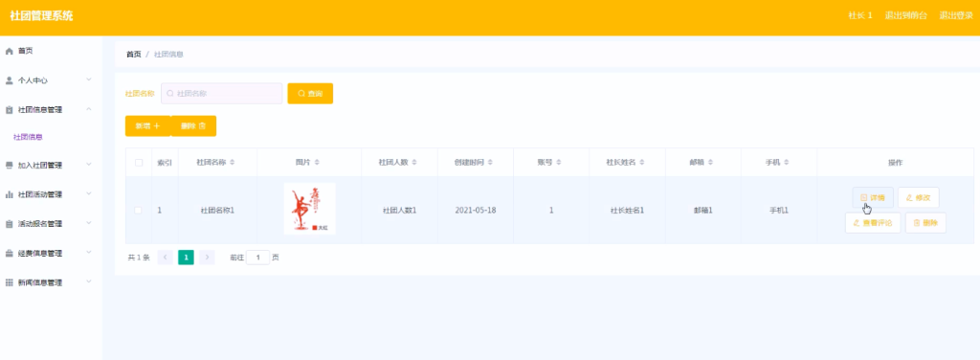Click the 社长姓名1 cell
Image resolution: width=980 pixels, height=360 pixels.
pos(627,210)
